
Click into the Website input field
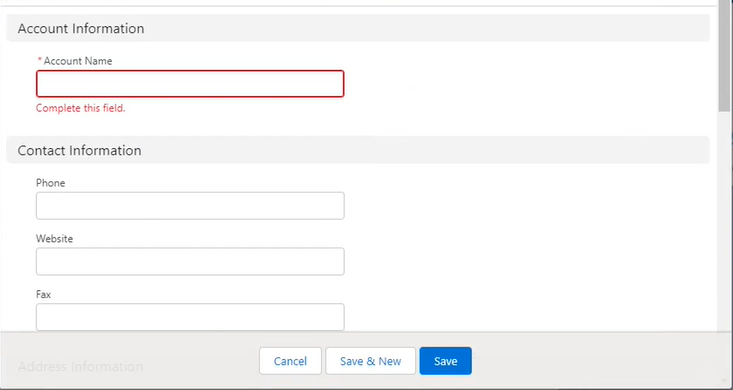190,261
